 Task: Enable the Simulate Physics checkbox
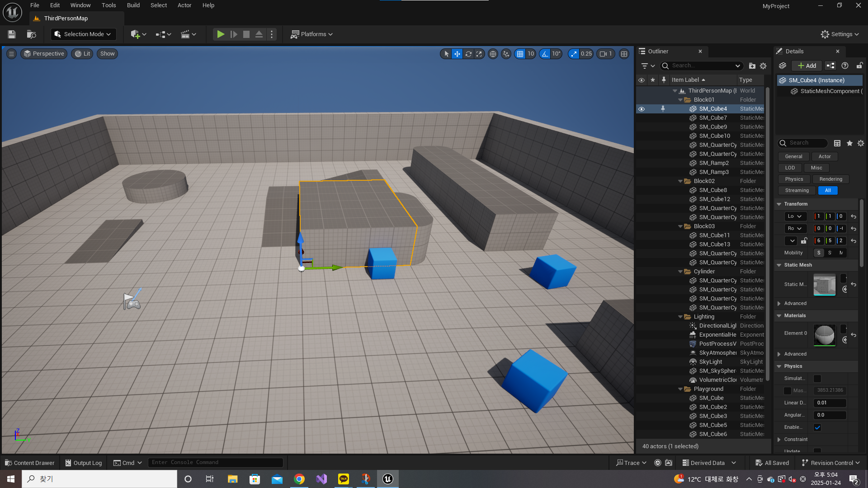point(817,379)
